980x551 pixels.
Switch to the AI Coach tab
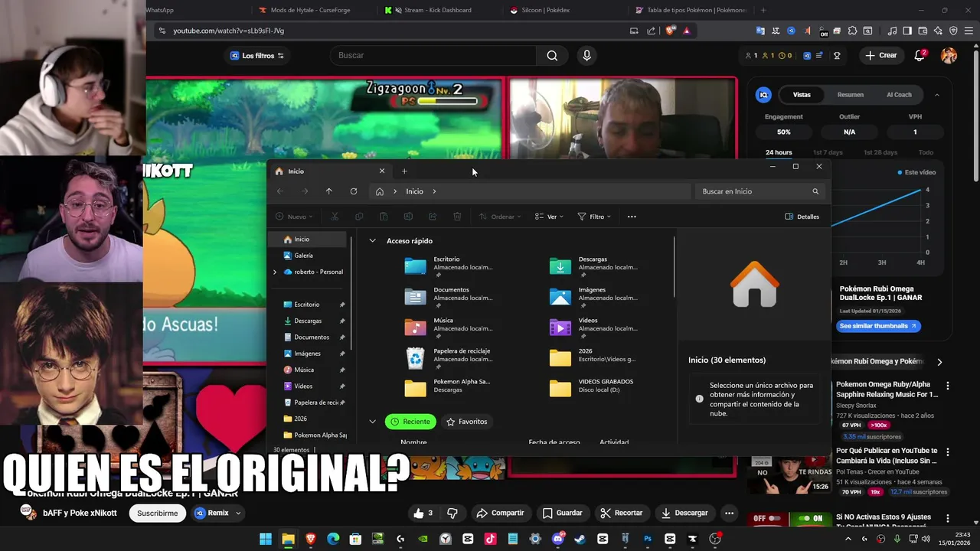(899, 95)
